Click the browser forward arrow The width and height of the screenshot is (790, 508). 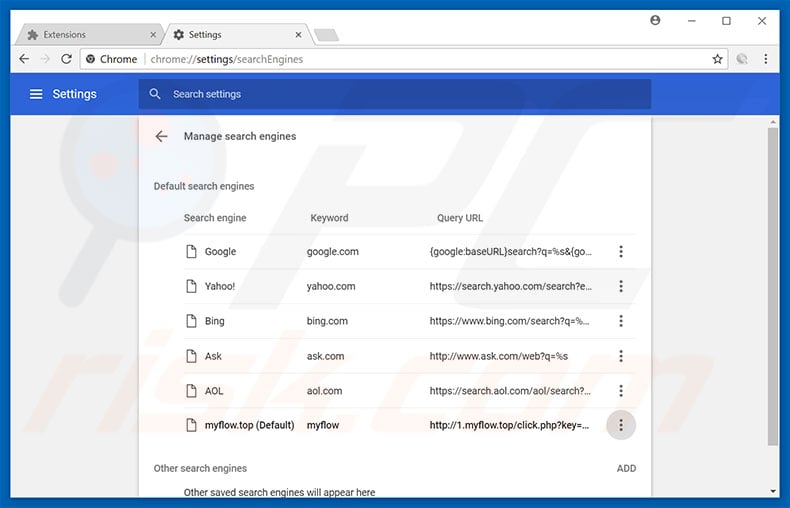point(45,59)
